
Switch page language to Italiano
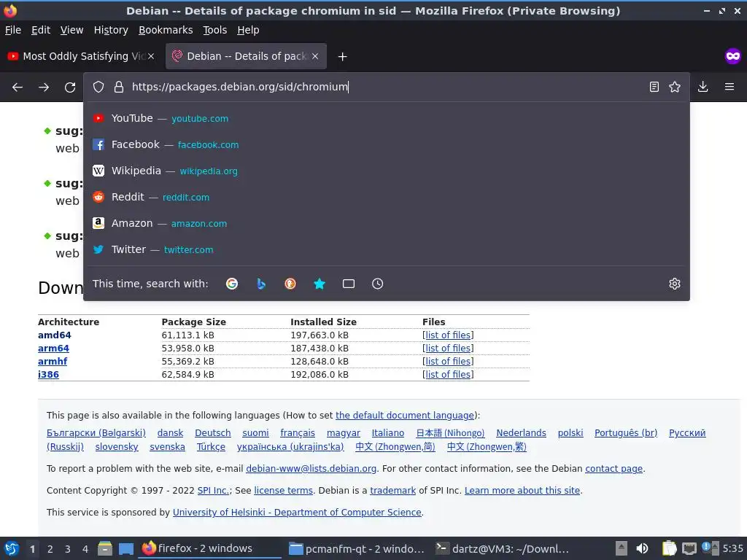[388, 433]
